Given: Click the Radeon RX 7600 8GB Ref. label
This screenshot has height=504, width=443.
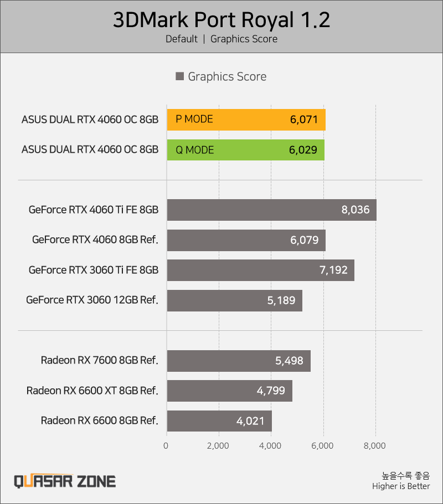Looking at the screenshot, I should pyautogui.click(x=100, y=360).
